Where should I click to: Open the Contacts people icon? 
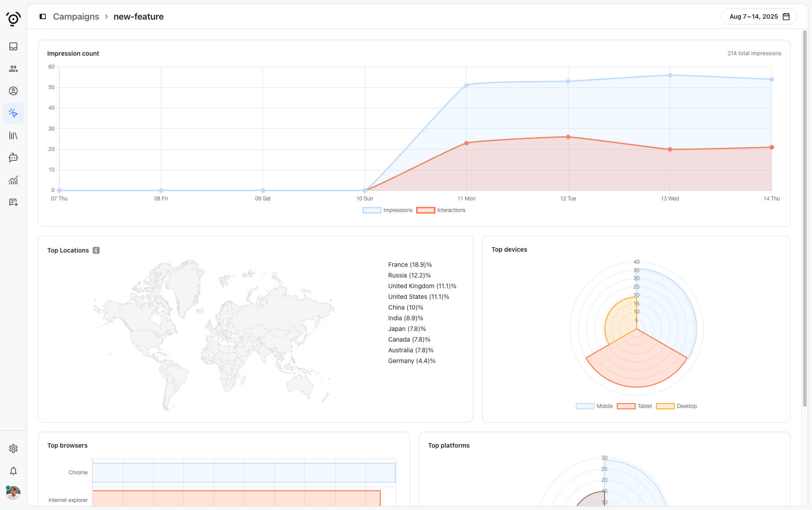click(x=13, y=69)
